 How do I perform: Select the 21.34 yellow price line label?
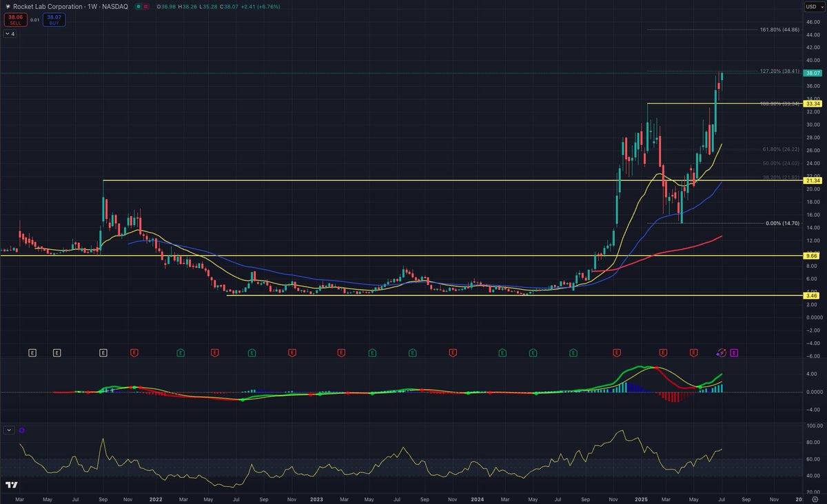pos(813,180)
